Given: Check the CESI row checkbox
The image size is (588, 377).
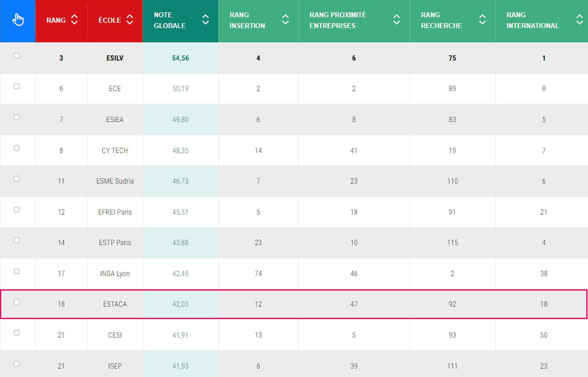Looking at the screenshot, I should click(x=17, y=333).
